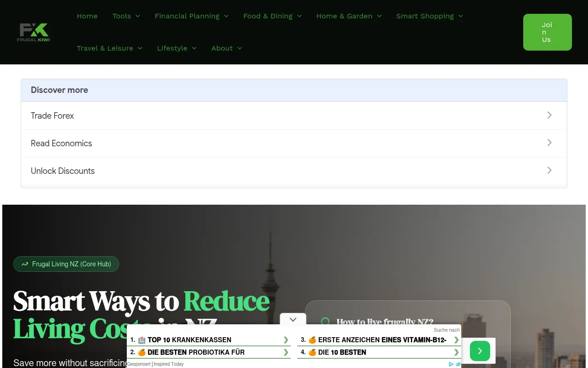Expand About dropdown chevron
Viewport: 588px width, 368px height.
point(240,48)
